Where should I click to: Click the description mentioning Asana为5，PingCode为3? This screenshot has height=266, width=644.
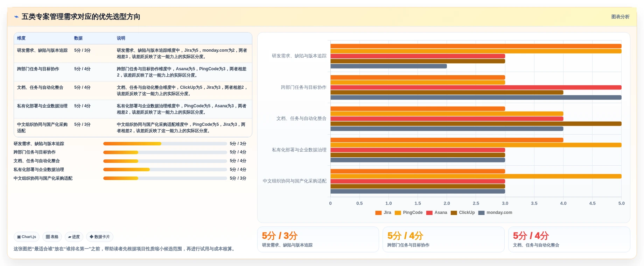pyautogui.click(x=182, y=72)
